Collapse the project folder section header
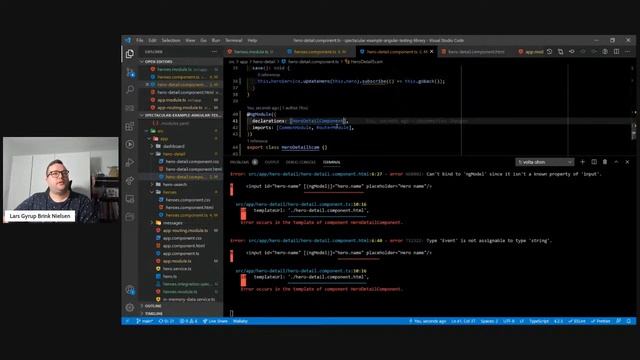640x360 pixels. 182,116
